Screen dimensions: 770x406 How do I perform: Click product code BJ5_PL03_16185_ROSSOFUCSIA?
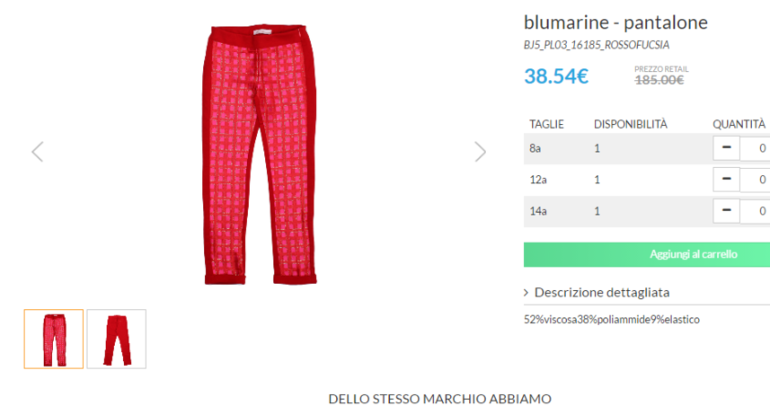pyautogui.click(x=596, y=45)
